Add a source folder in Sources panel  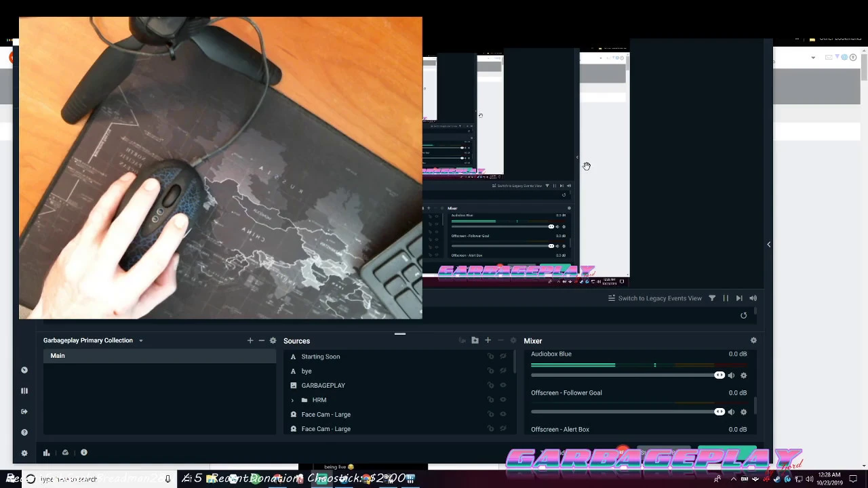coord(475,340)
